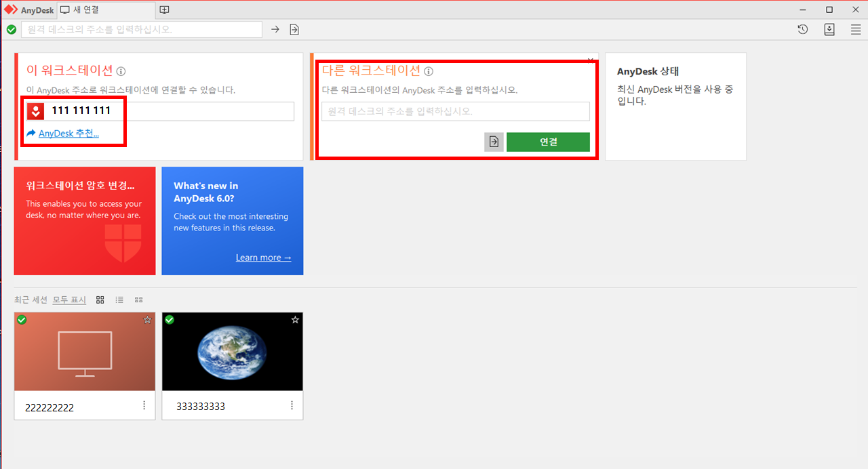Click the red AnyDesk ID icon beside 111 111 111
The image size is (868, 469).
pyautogui.click(x=35, y=111)
